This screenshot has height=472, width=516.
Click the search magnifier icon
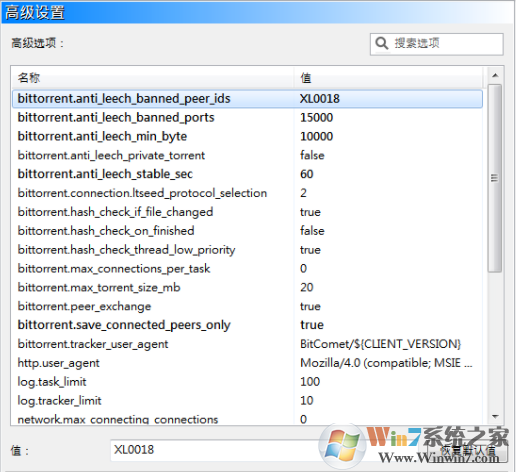coord(382,44)
